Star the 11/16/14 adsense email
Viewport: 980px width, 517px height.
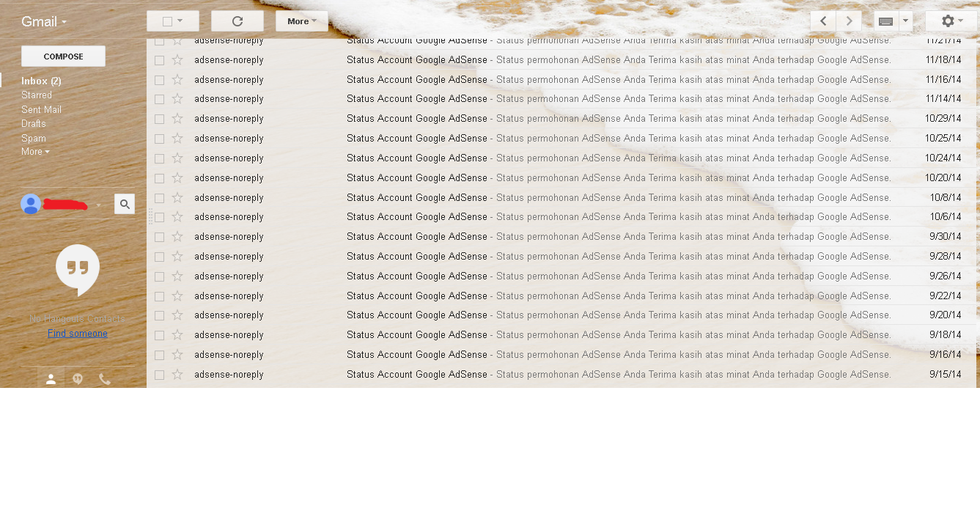[x=177, y=79]
